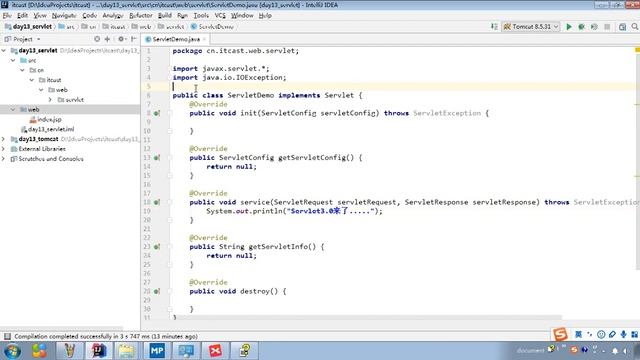Hide the Project tool window
This screenshot has height=360, width=640.
click(x=133, y=39)
